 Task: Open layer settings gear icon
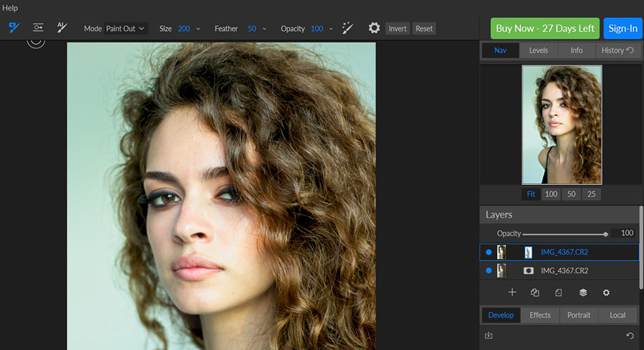pos(606,292)
